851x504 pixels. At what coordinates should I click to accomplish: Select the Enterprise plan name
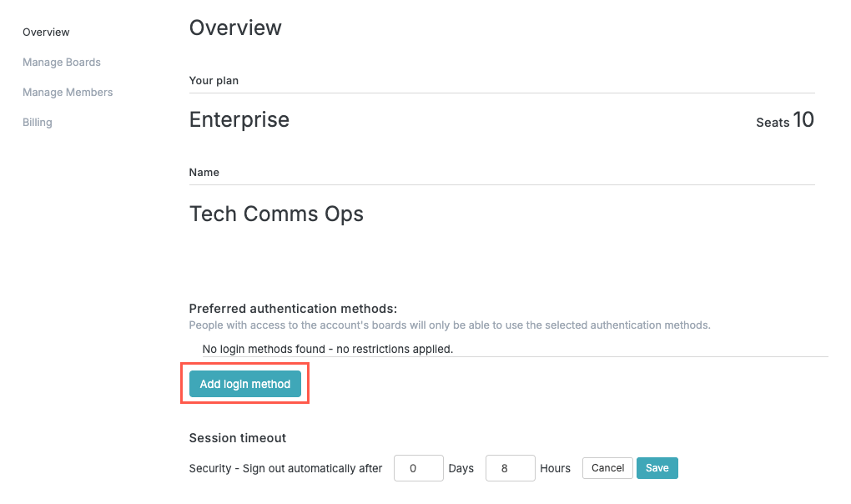(x=239, y=119)
